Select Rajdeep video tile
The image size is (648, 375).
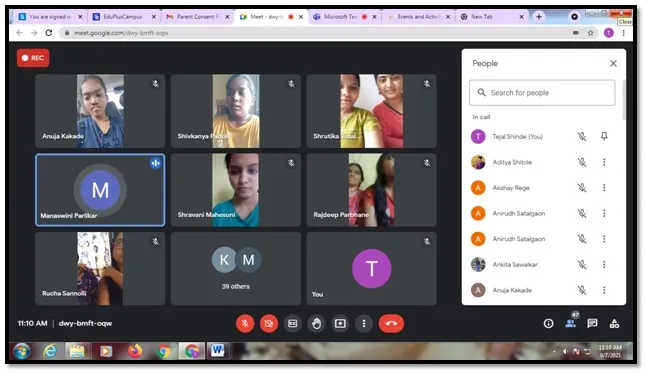pos(371,190)
